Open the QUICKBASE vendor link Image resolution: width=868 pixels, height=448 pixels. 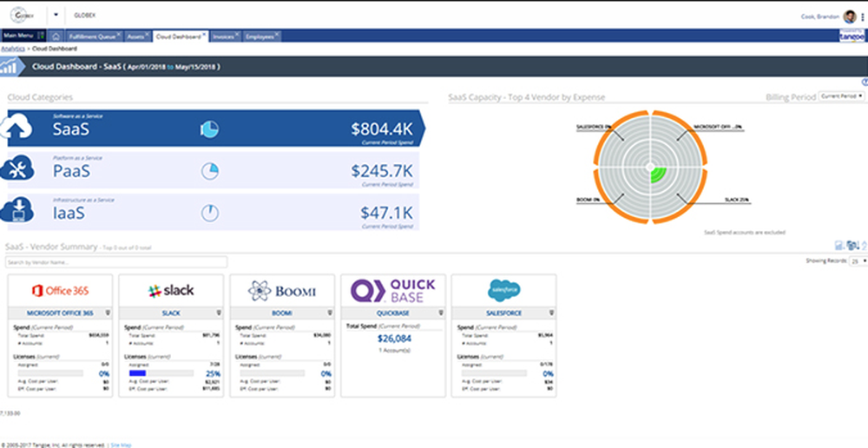pos(392,313)
